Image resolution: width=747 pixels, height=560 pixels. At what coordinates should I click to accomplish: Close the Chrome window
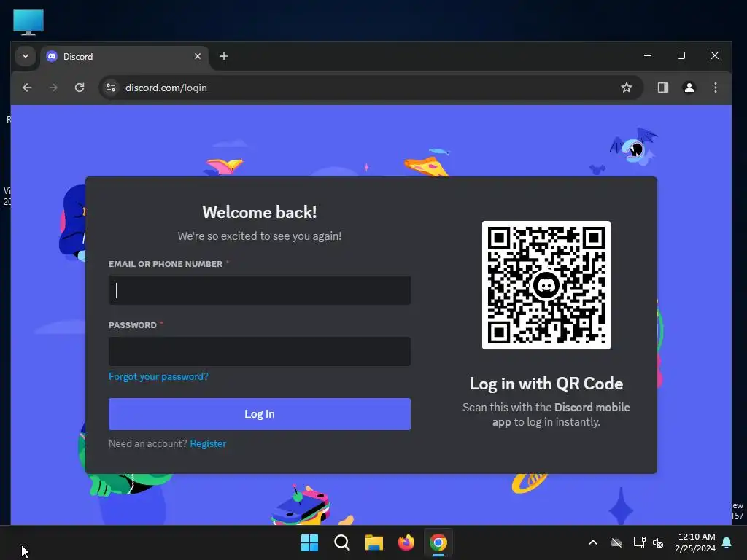[x=715, y=55]
